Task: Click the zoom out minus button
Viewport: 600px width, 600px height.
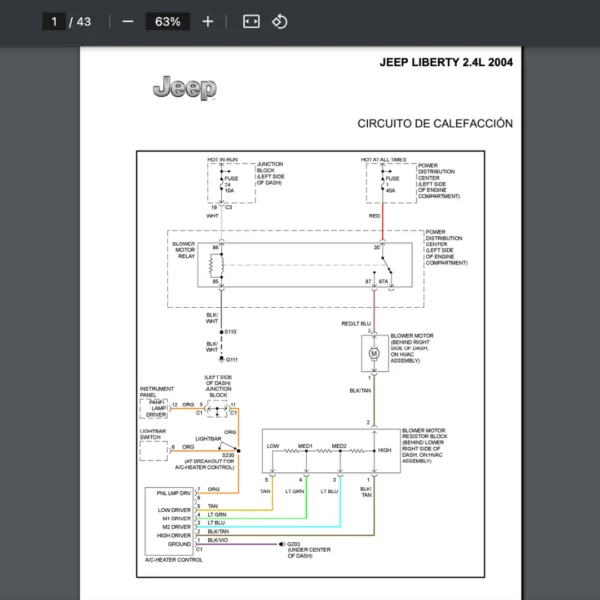Action: click(x=127, y=21)
